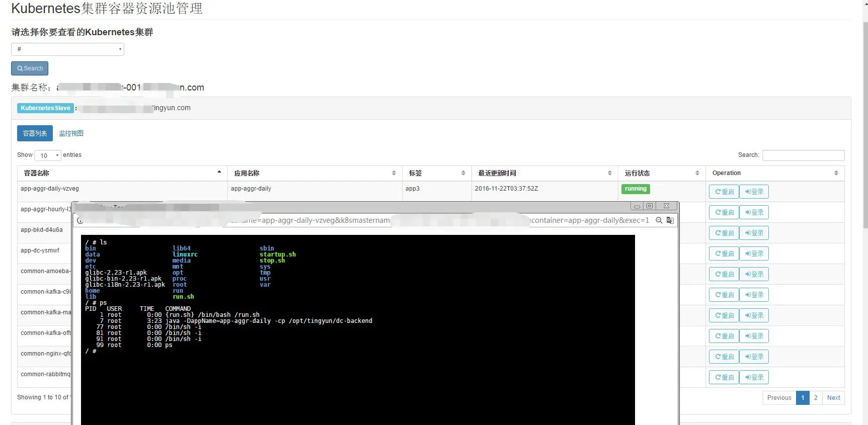The width and height of the screenshot is (868, 425).
Task: Click 登录 in the common-nginx row
Action: click(754, 357)
